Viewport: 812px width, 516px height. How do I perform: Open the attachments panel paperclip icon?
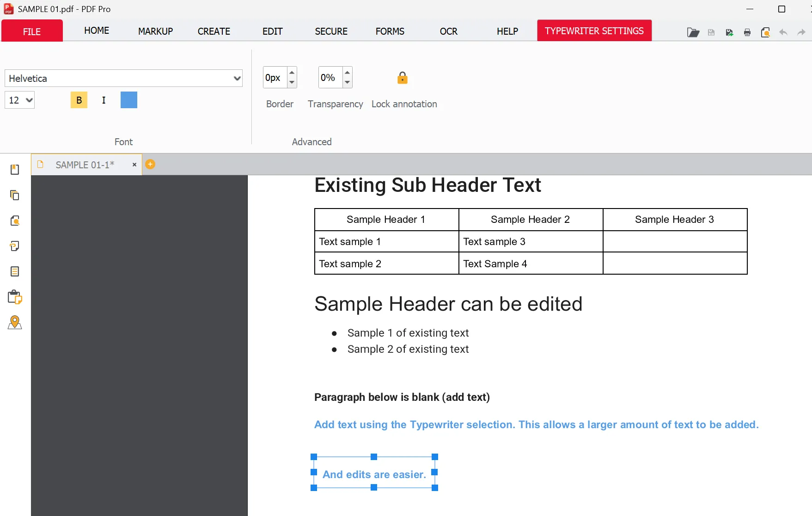coord(15,246)
